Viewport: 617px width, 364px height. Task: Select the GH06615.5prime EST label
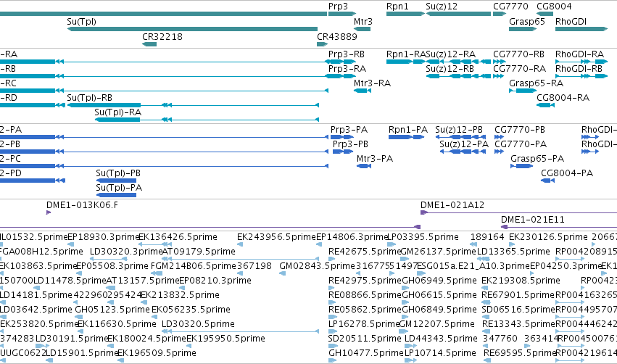[x=439, y=296]
